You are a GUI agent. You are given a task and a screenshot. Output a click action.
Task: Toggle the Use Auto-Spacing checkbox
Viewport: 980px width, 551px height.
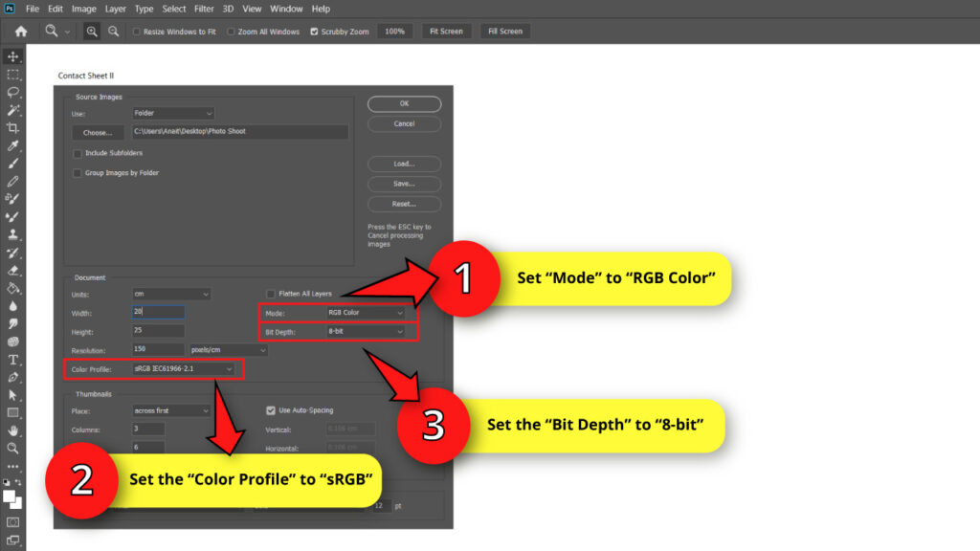coord(271,409)
